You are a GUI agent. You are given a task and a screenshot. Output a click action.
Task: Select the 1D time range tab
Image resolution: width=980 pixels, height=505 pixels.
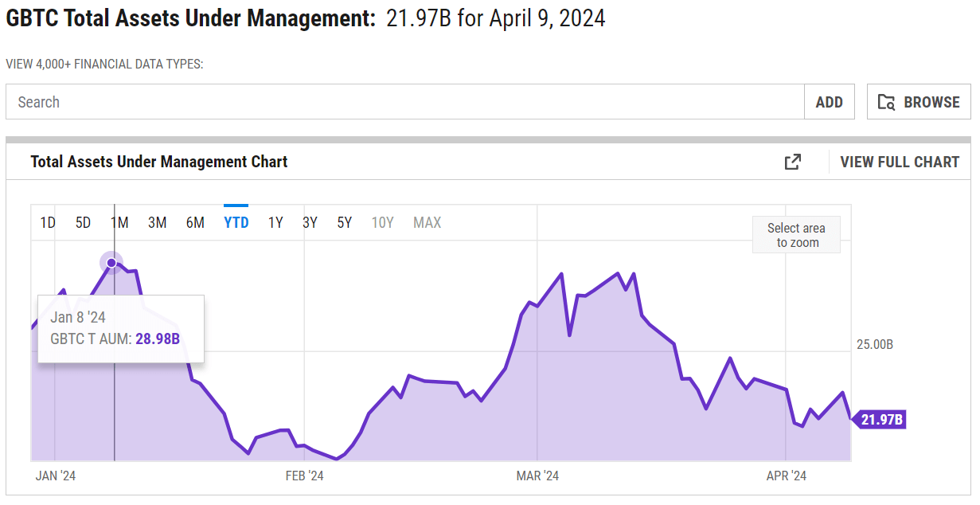point(47,222)
